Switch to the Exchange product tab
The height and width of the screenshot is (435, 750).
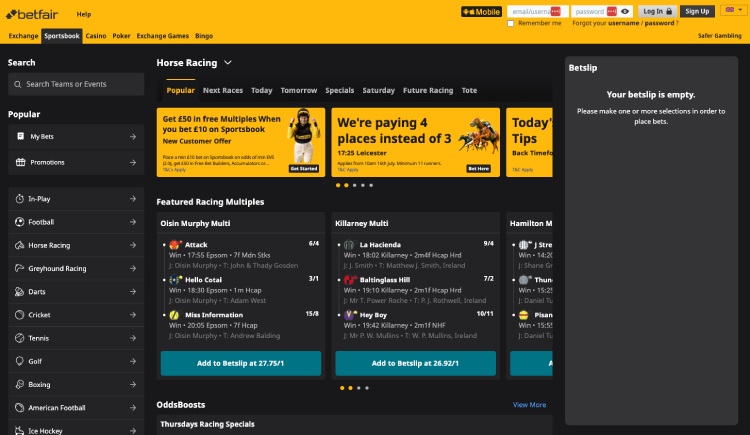23,36
